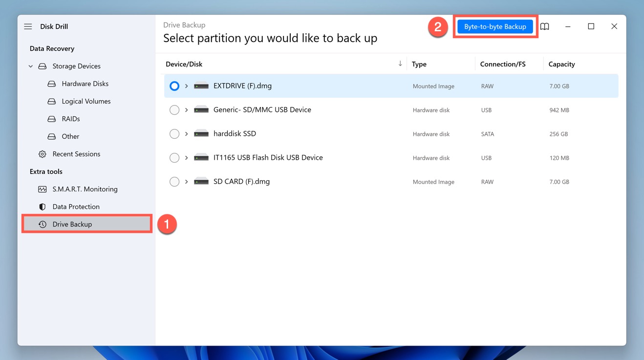Click the harddisk SSD disk icon
This screenshot has width=644, height=360.
click(x=201, y=134)
